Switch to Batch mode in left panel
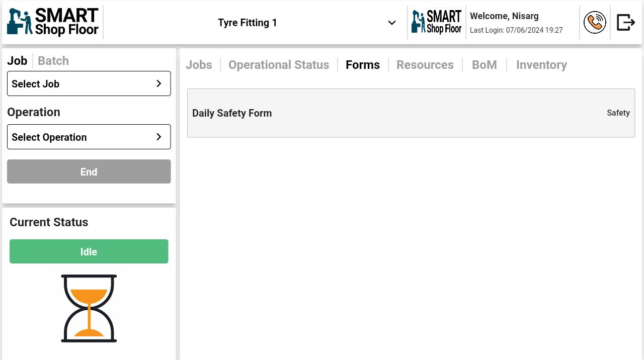 tap(53, 61)
